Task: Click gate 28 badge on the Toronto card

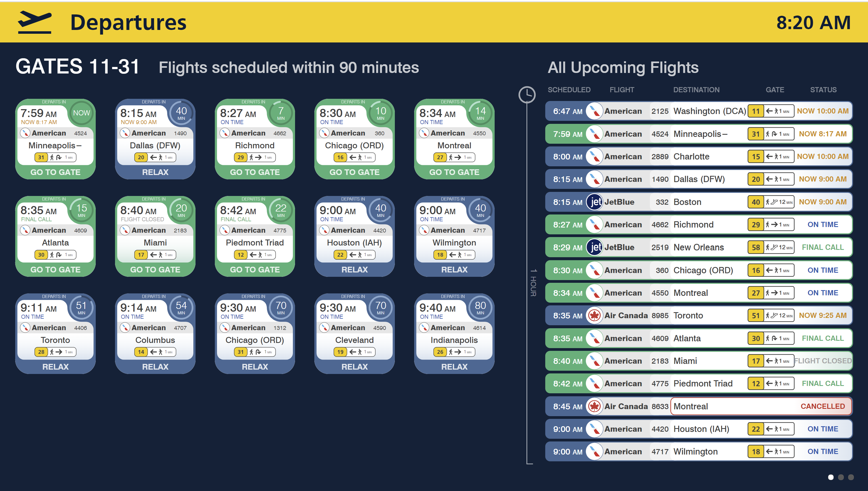Action: click(x=41, y=352)
